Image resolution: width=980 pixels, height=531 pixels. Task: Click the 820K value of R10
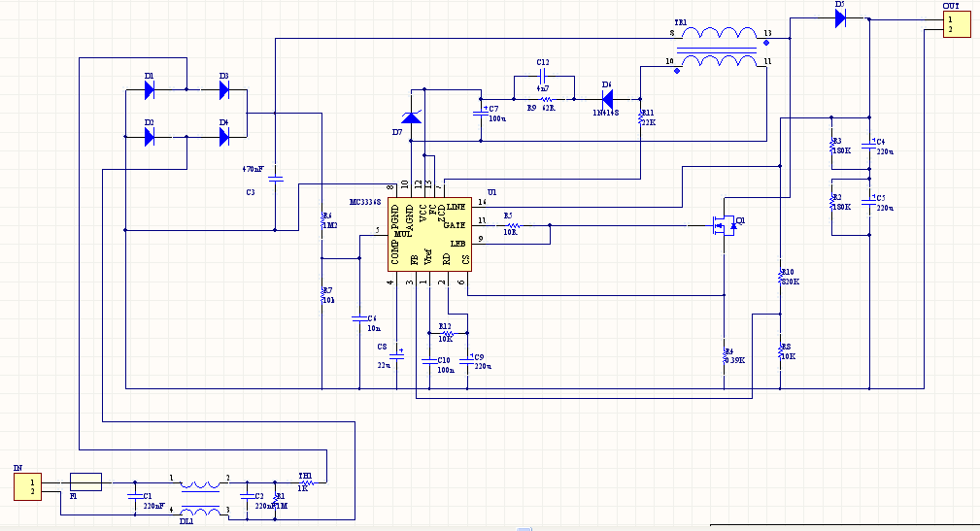coord(790,282)
